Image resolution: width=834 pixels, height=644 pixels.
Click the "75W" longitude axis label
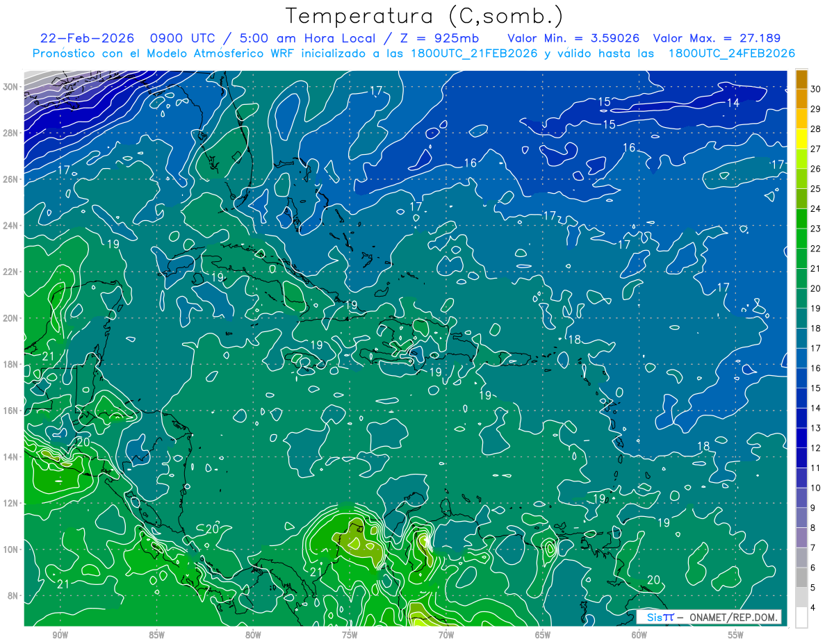tap(350, 635)
